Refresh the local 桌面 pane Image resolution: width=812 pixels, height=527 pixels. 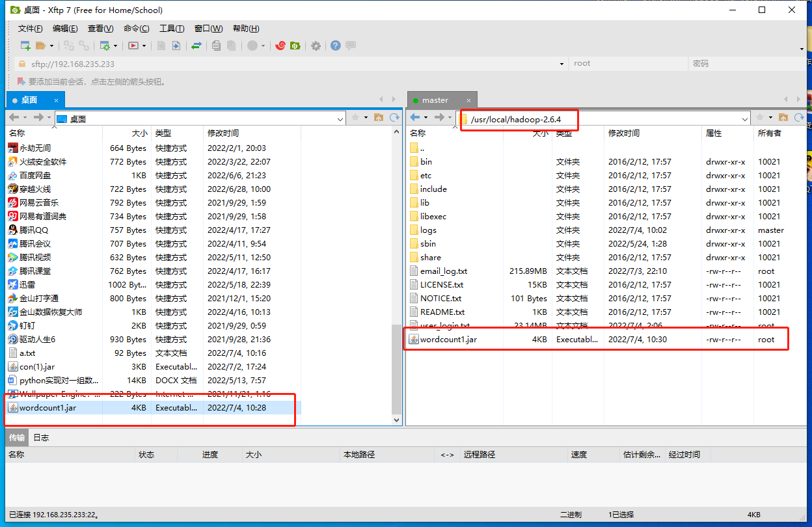pos(394,118)
